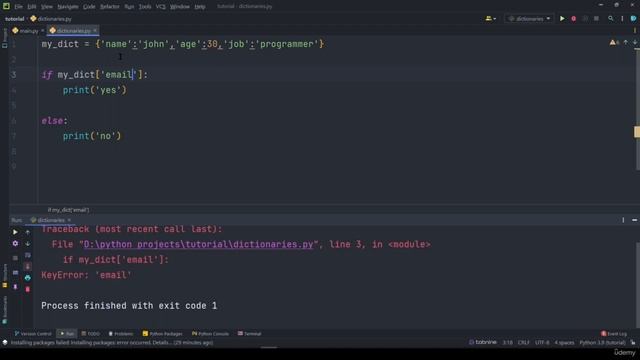Viewport: 640px width, 360px height.
Task: Click the layout icon in Run panel
Action: click(x=15, y=272)
